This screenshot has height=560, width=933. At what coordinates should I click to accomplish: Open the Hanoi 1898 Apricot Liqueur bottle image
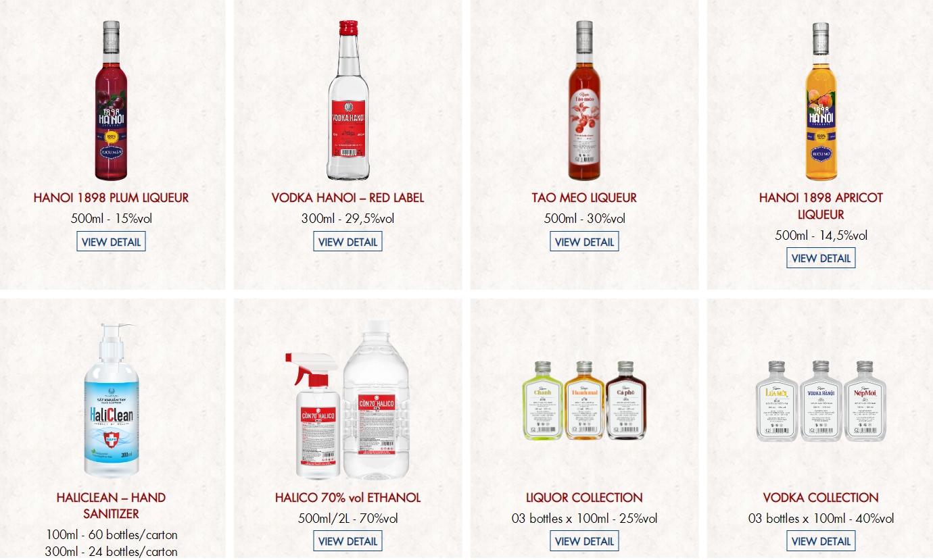click(x=821, y=101)
